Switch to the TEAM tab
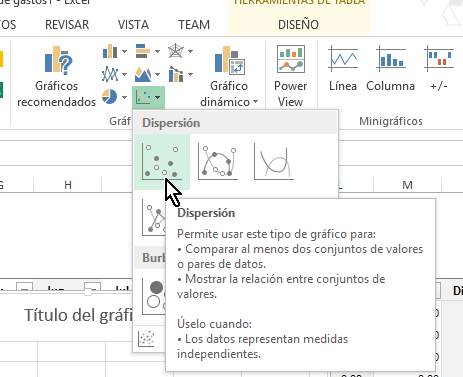This screenshot has width=463, height=377. [x=194, y=25]
